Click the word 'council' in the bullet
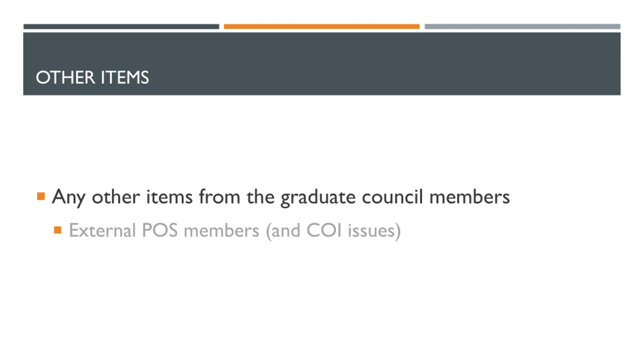 pyautogui.click(x=392, y=197)
